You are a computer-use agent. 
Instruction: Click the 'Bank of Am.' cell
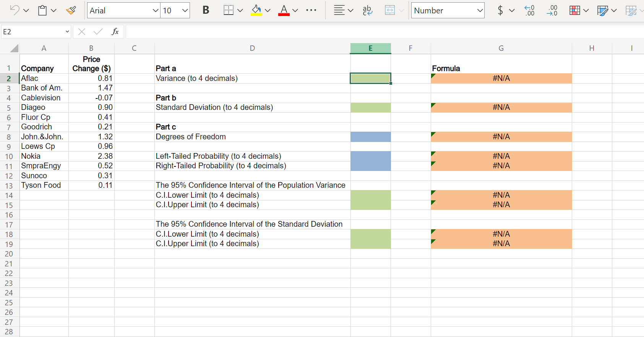44,88
